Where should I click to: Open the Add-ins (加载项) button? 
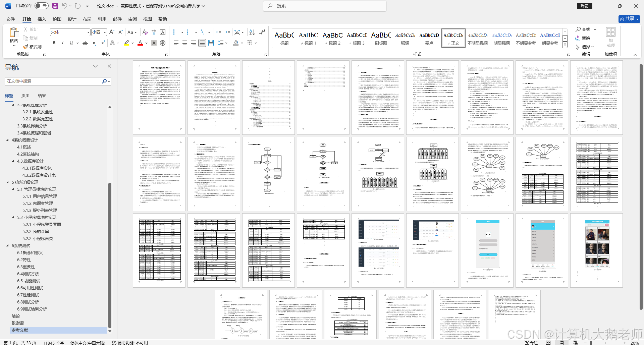(x=611, y=37)
